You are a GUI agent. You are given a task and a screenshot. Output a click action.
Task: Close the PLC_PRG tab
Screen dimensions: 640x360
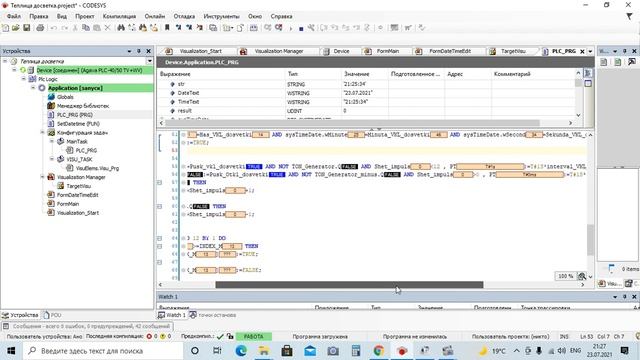tap(582, 51)
